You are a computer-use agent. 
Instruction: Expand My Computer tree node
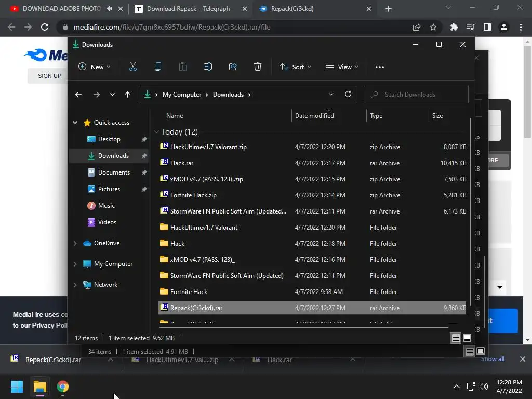click(75, 264)
